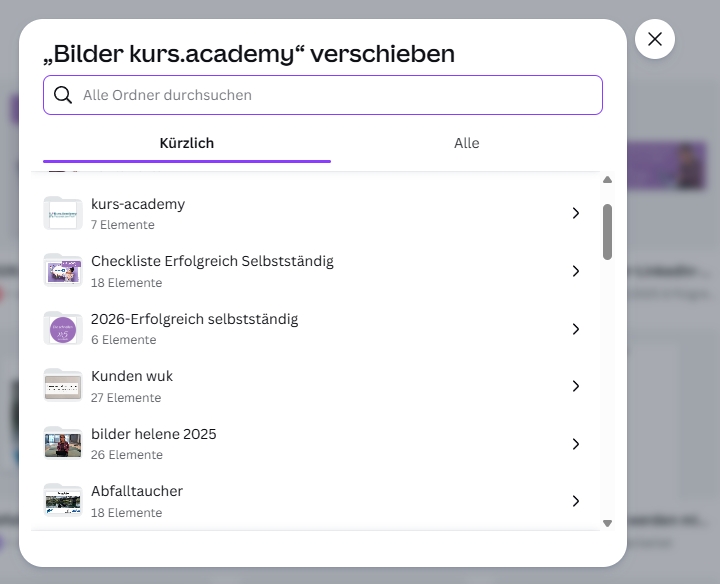
Task: Click the Checkliste Erfolgreich Selbstständig folder icon
Action: tap(63, 271)
